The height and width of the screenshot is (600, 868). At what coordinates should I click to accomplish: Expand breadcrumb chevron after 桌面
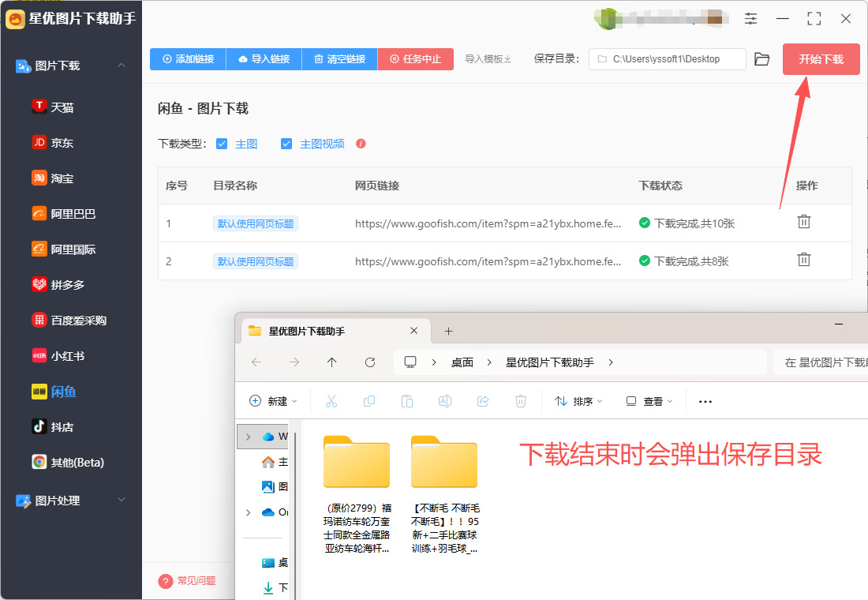[489, 362]
